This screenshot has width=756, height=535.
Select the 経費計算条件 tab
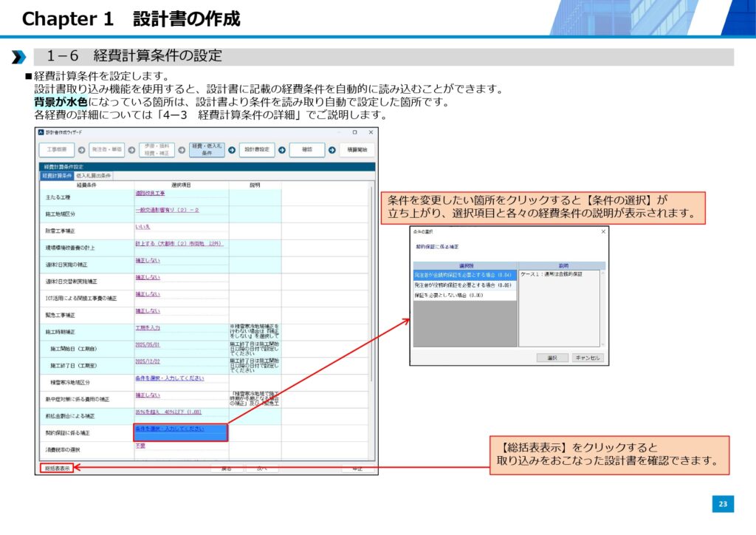(56, 176)
